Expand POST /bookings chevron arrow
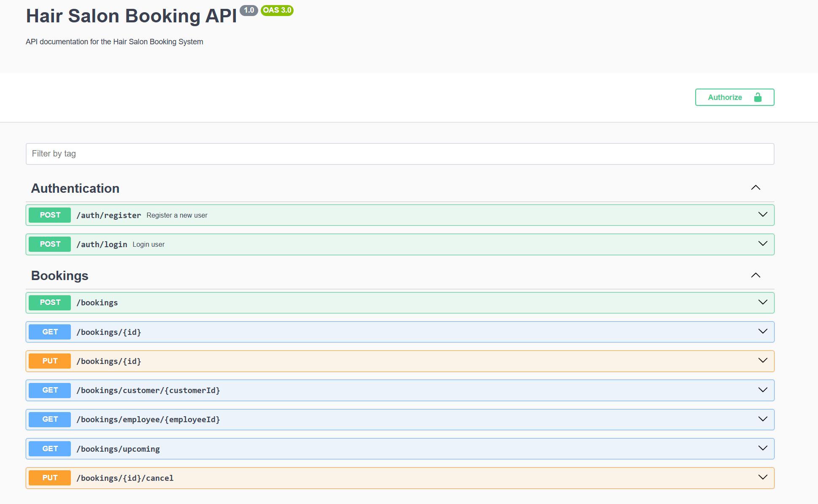This screenshot has height=504, width=818. click(x=762, y=302)
